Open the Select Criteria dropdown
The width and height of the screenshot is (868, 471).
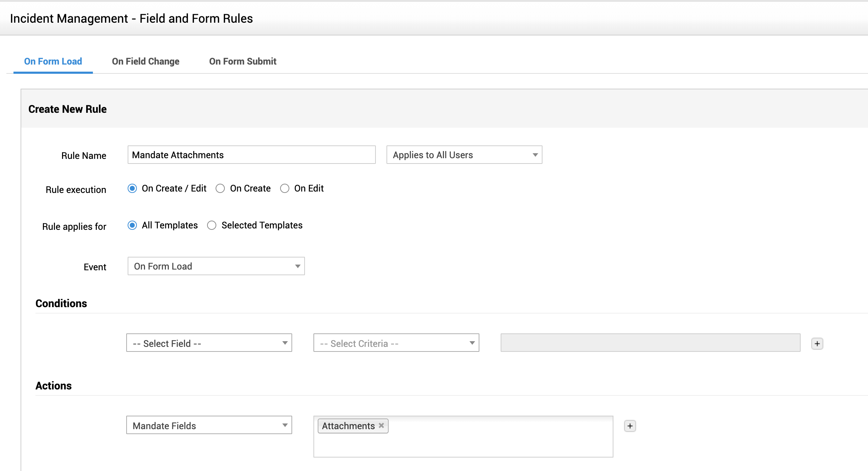[396, 343]
